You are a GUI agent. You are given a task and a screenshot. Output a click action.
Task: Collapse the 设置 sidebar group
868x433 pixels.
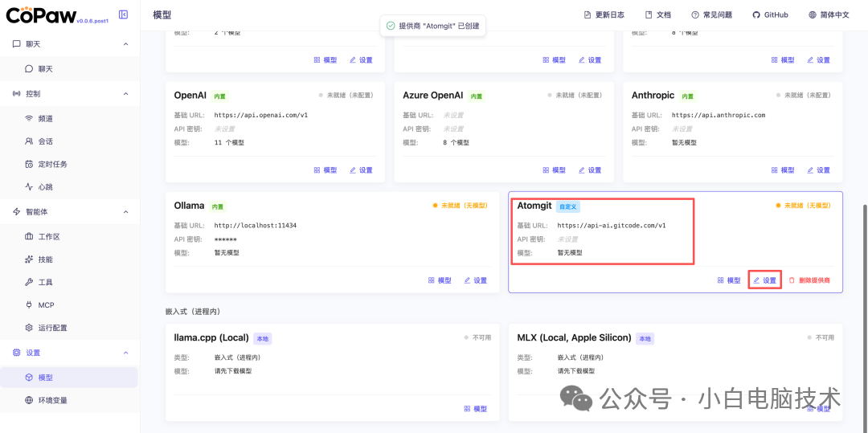pos(125,353)
